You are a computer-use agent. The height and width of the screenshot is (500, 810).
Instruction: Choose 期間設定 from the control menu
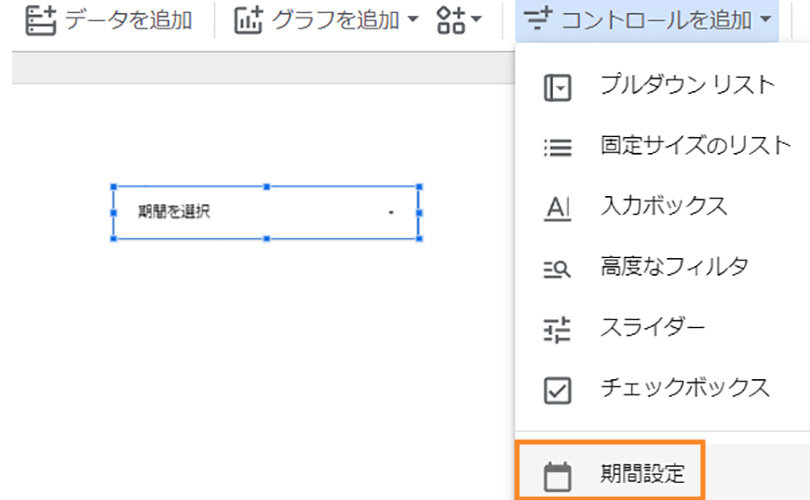[x=642, y=474]
